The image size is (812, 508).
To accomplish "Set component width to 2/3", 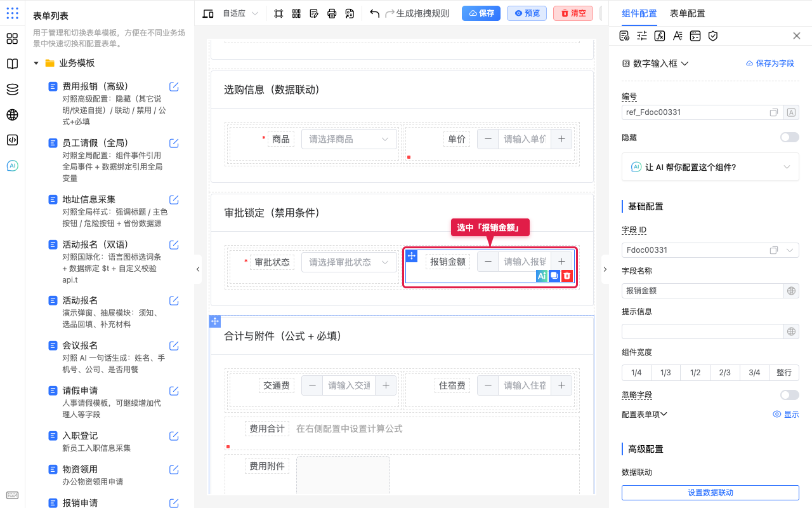I will click(725, 373).
